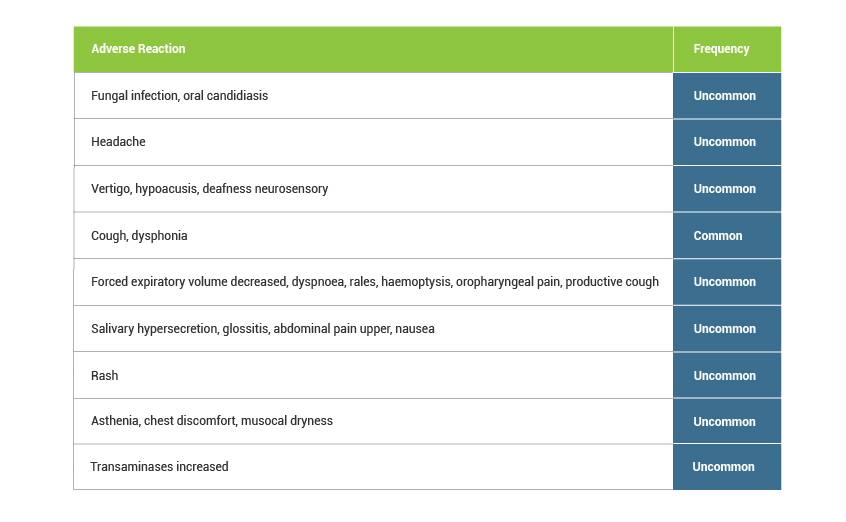846x522 pixels.
Task: Click the Adverse Reaction column header
Action: [x=373, y=49]
